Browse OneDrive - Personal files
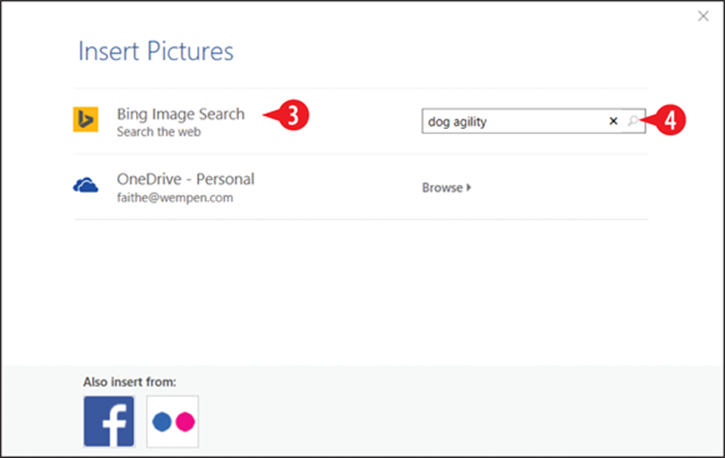This screenshot has height=458, width=725. pyautogui.click(x=447, y=188)
